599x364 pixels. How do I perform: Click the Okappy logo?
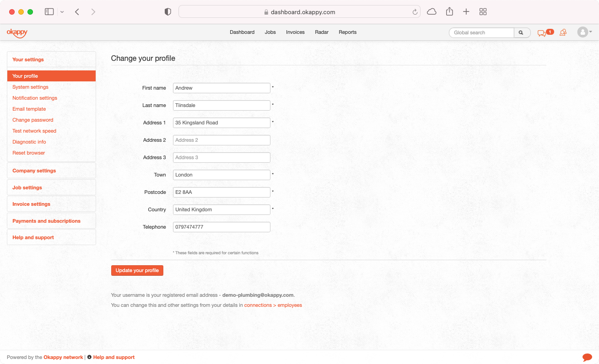coord(17,32)
